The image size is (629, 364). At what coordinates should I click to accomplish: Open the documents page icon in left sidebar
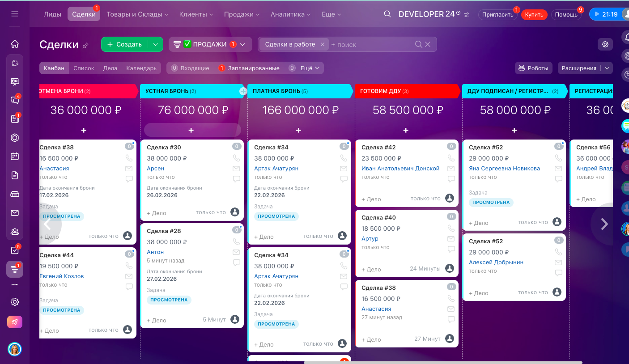coord(15,175)
